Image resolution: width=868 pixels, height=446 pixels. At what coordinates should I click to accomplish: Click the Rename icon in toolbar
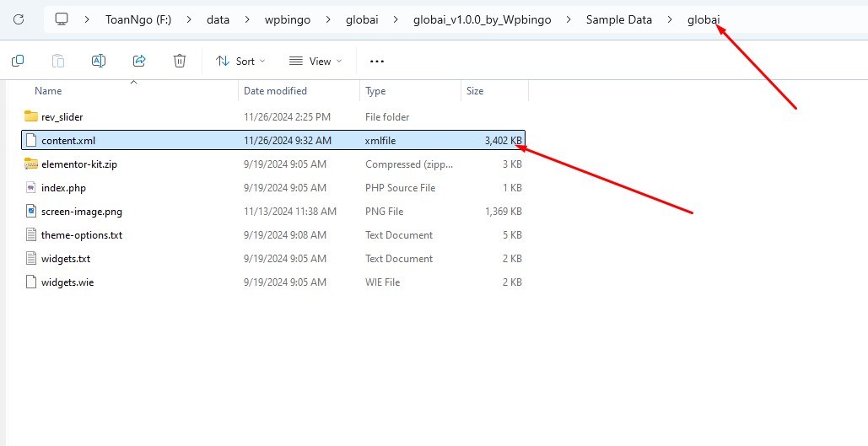click(x=99, y=61)
